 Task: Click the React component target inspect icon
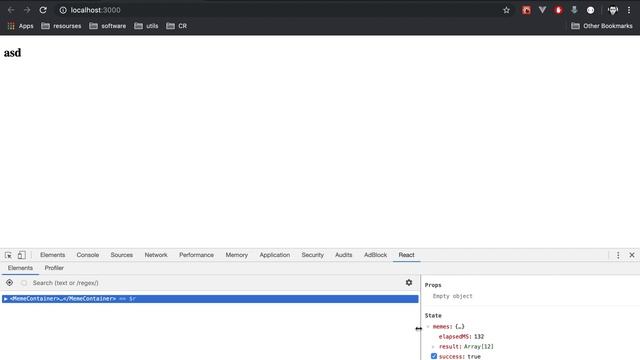pyautogui.click(x=9, y=282)
